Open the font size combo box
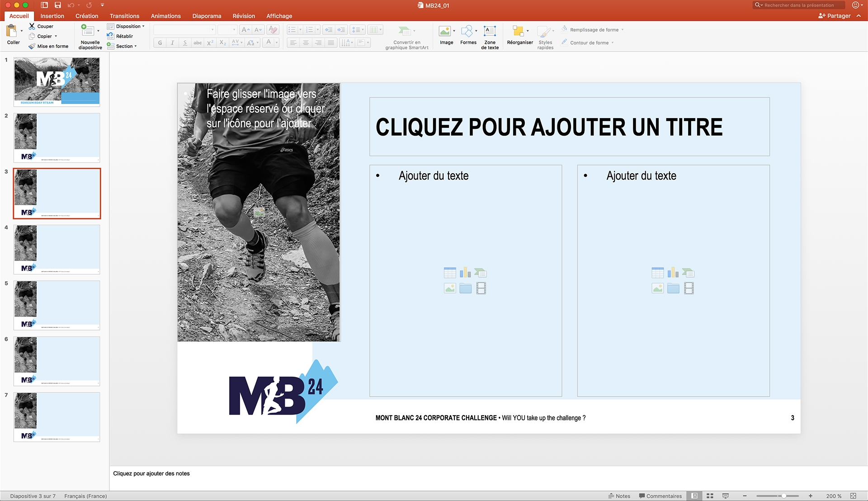 click(227, 30)
